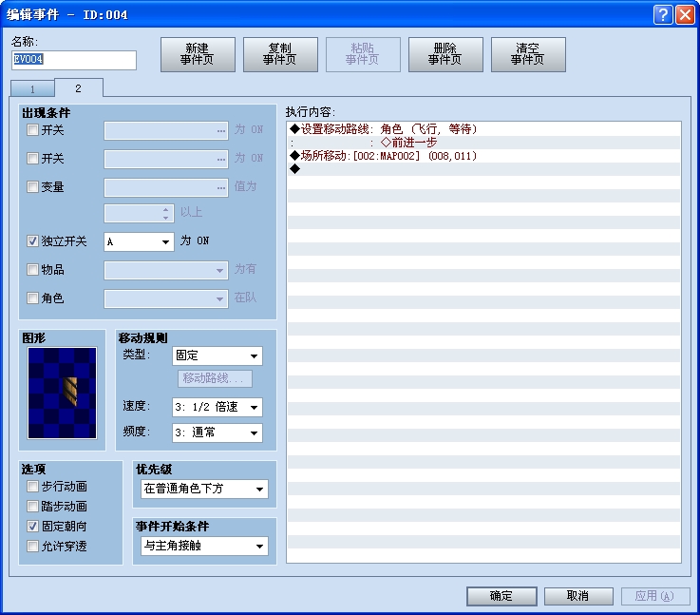Click 清空事件页 button

pos(528,54)
